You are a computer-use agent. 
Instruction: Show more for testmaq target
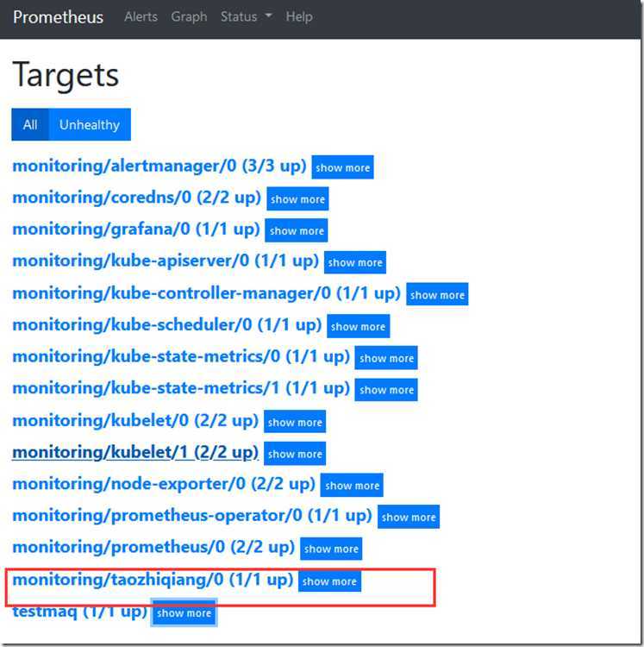(184, 612)
